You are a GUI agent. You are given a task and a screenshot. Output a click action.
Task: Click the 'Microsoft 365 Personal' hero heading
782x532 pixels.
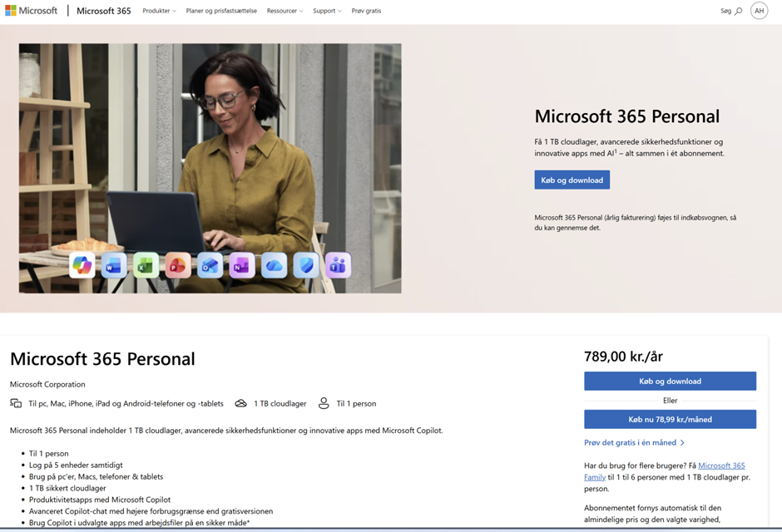pos(627,116)
